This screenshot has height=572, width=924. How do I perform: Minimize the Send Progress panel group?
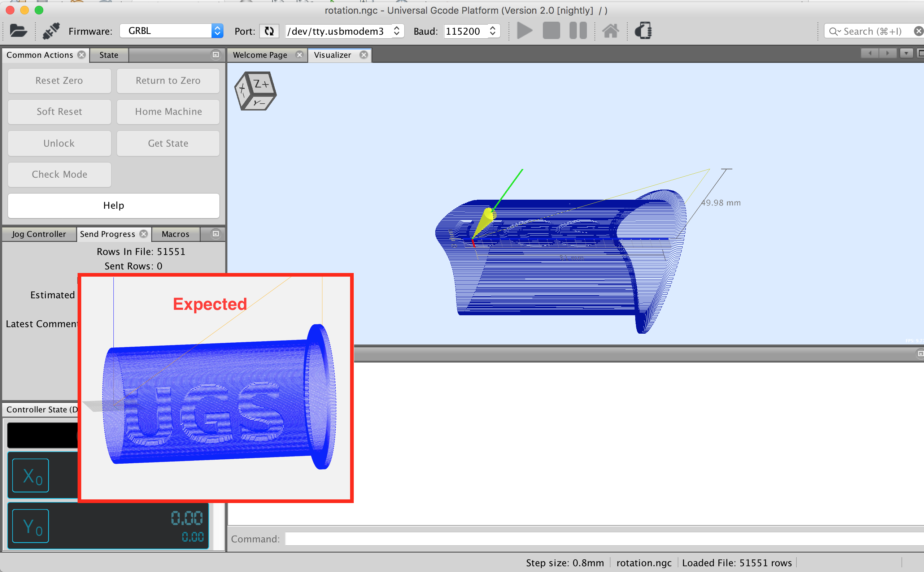tap(216, 234)
